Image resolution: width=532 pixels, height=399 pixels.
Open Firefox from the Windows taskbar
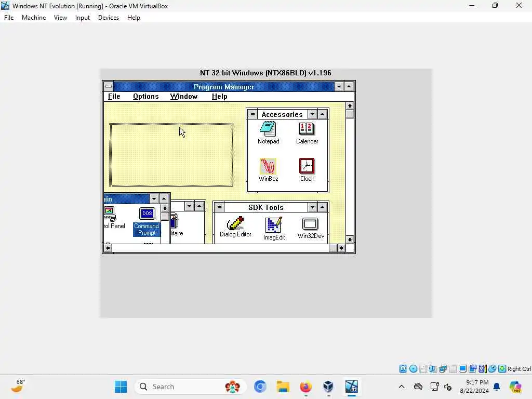[305, 387]
